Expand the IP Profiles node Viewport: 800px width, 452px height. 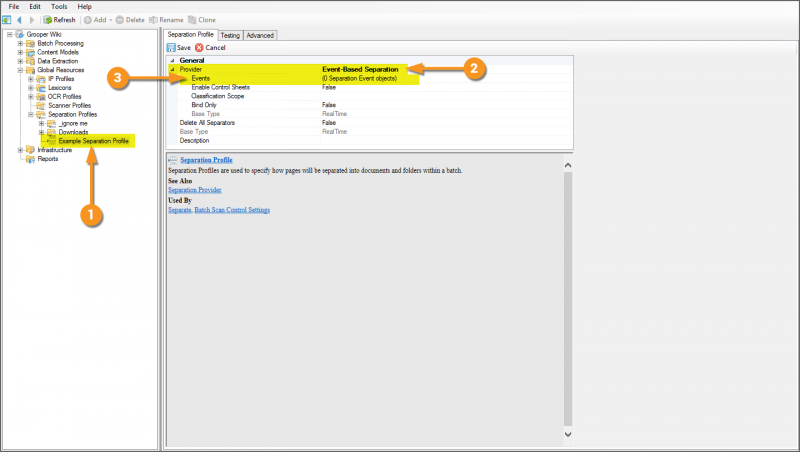pos(31,79)
